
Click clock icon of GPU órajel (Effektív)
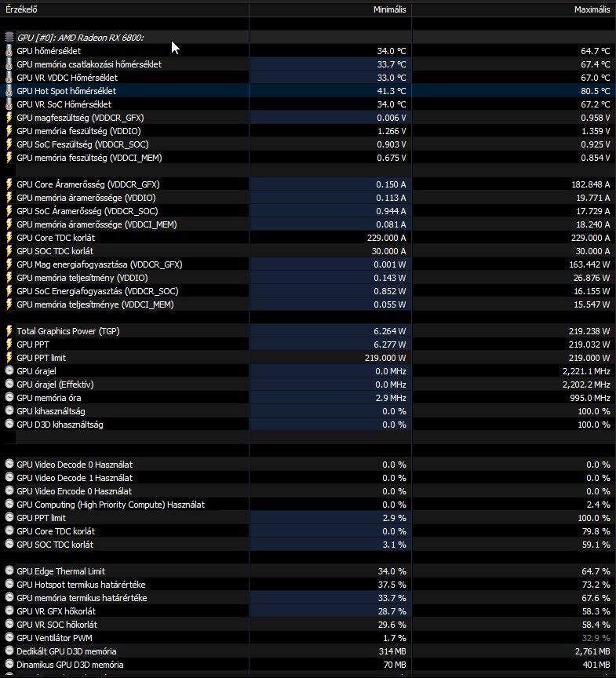click(9, 384)
